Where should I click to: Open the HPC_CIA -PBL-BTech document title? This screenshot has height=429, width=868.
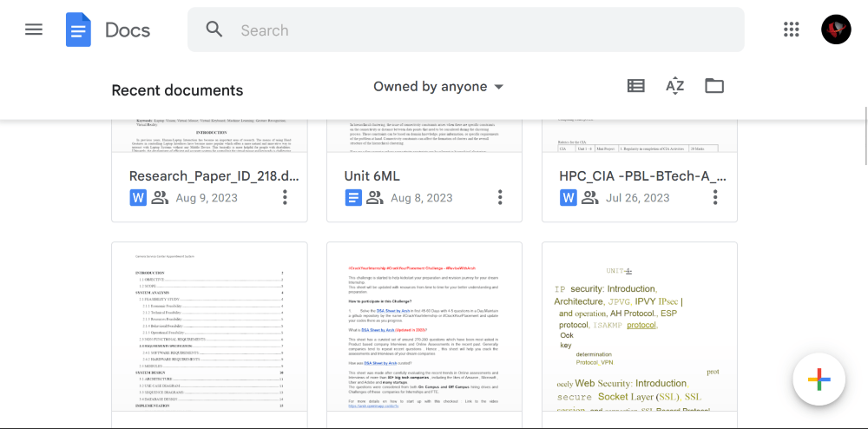point(642,176)
